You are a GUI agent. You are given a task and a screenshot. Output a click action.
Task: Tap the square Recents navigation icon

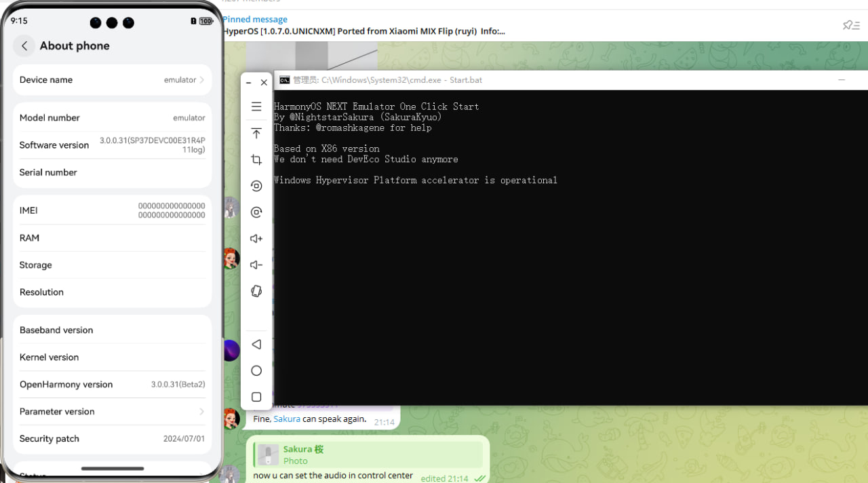(x=256, y=397)
